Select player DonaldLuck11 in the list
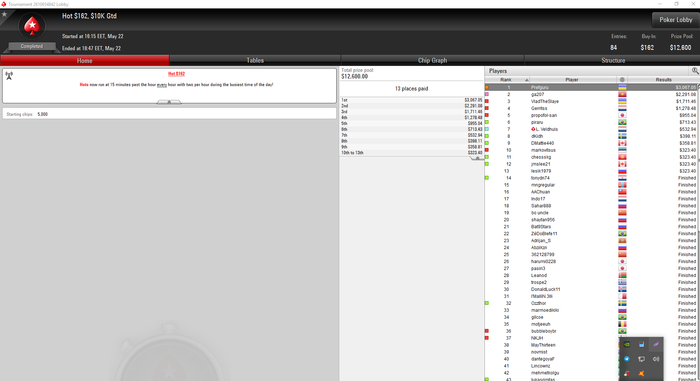This screenshot has width=700, height=381. (x=592, y=289)
